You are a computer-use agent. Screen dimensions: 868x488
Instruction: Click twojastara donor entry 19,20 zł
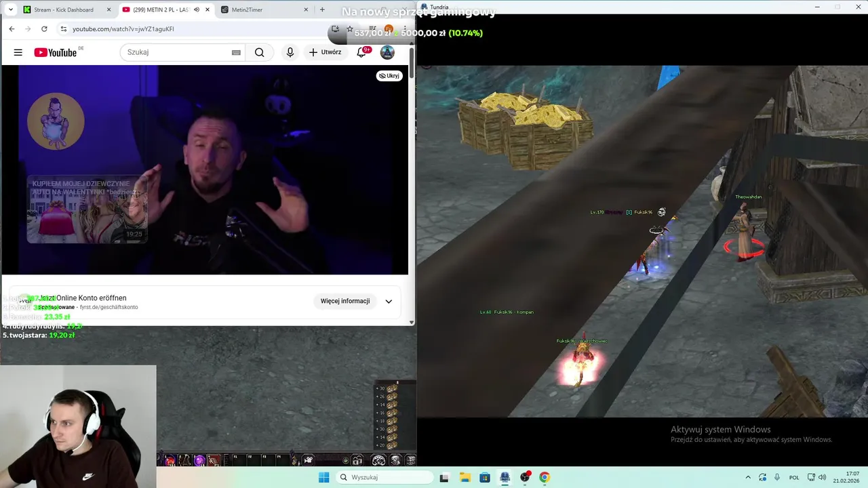(x=39, y=335)
